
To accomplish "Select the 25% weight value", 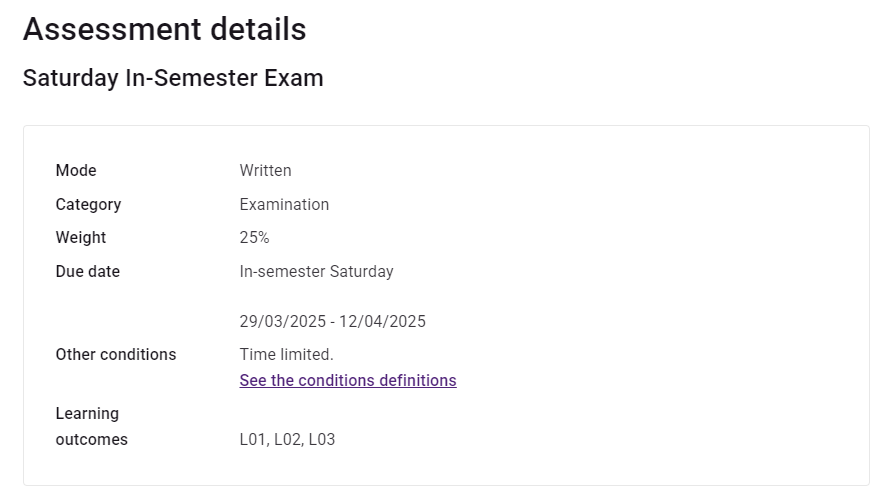I will [255, 238].
